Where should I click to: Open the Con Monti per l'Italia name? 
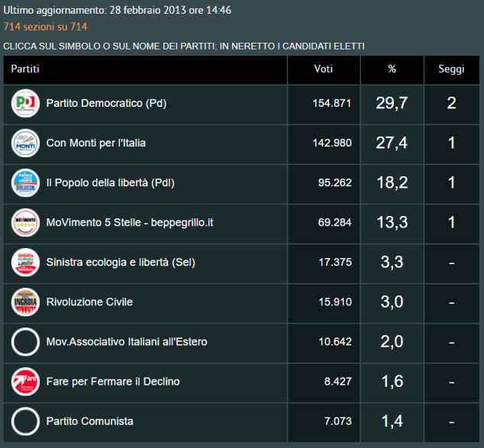pyautogui.click(x=96, y=143)
